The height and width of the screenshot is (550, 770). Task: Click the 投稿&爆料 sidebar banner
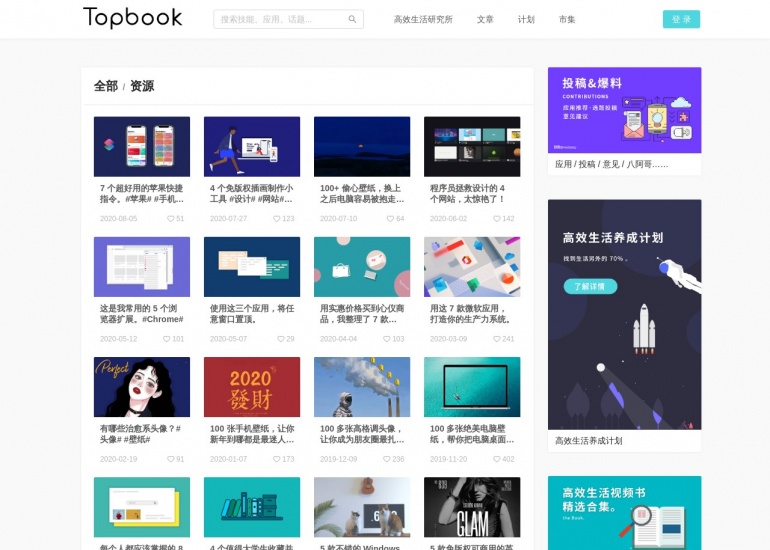click(625, 110)
